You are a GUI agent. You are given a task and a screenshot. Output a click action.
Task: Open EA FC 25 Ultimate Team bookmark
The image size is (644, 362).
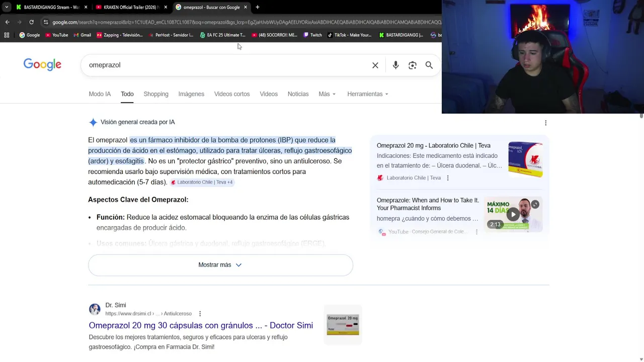coord(222,35)
